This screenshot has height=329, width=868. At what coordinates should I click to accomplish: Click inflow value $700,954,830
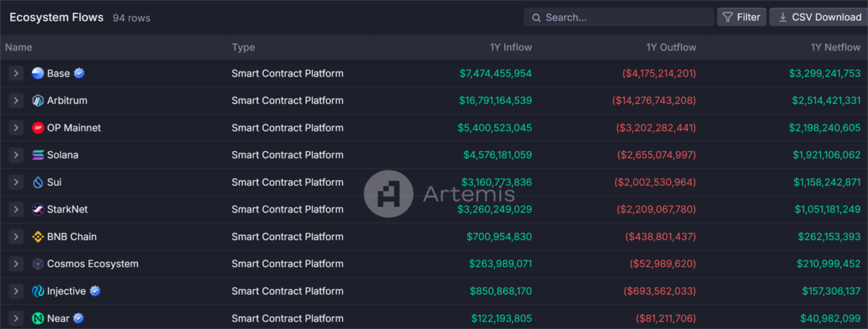[x=499, y=236]
